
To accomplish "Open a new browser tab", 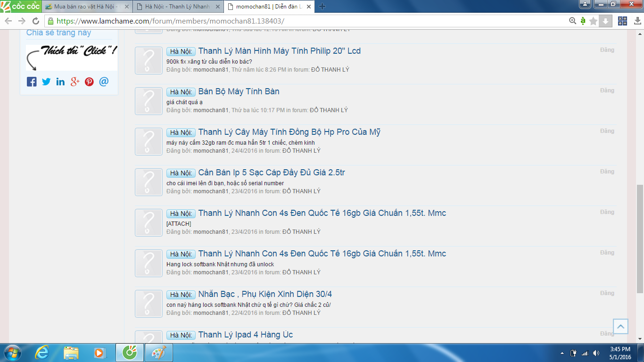I will [x=322, y=7].
